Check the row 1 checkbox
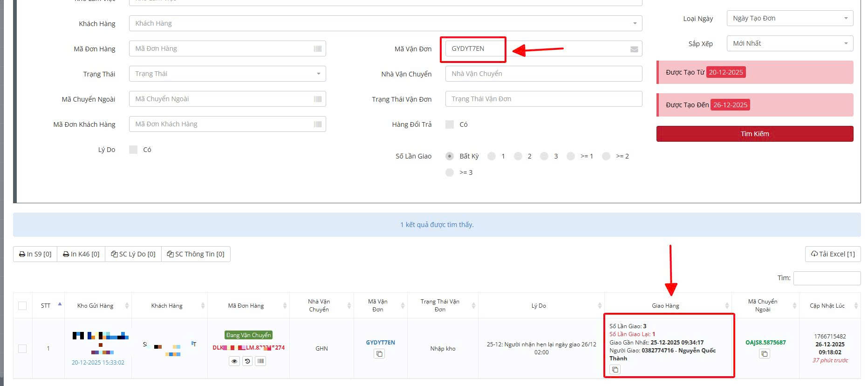The width and height of the screenshot is (868, 386). pos(22,349)
